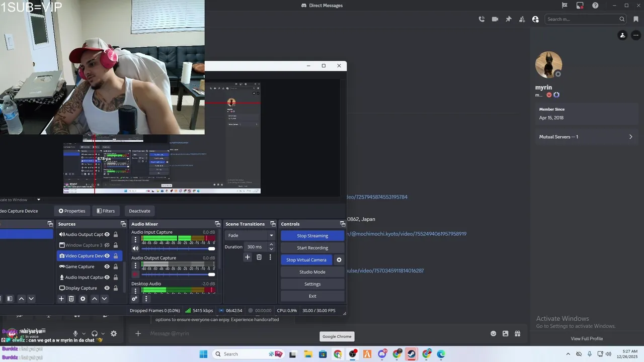Stop the OBS virtual camera
This screenshot has width=644, height=362.
tap(306, 260)
